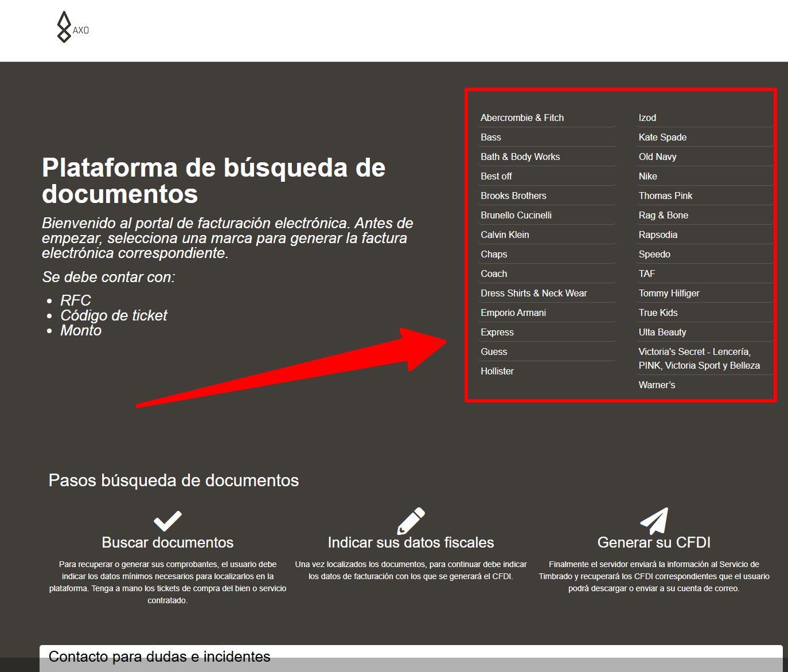Click the paper plane icon above Generar CFDI
Screen dimensions: 788x672
(x=654, y=521)
